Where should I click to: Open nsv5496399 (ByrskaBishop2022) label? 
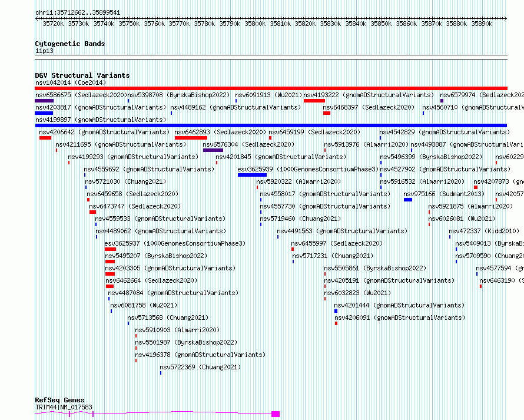tap(431, 157)
